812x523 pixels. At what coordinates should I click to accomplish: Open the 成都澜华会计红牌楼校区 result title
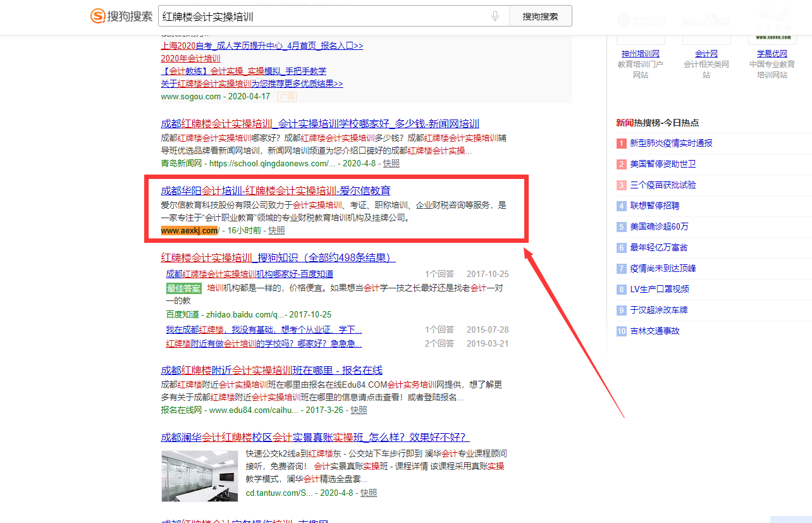[x=315, y=438]
